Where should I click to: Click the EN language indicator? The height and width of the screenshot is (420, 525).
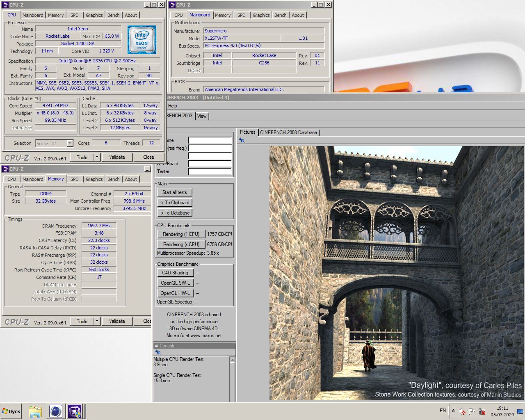443,411
